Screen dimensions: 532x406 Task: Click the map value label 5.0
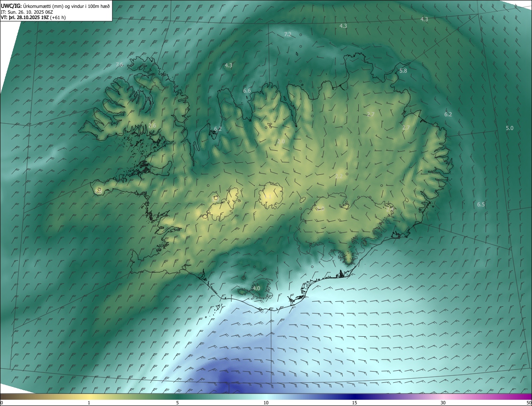coord(510,128)
